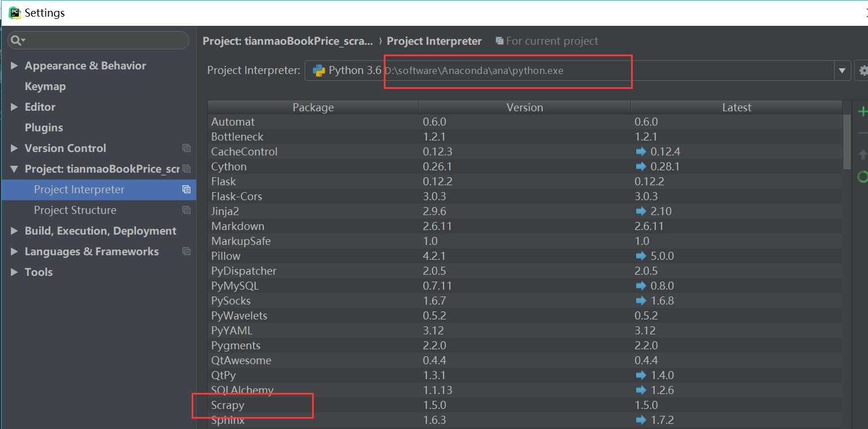Expand the Editor section
The height and width of the screenshot is (429, 868).
[14, 107]
